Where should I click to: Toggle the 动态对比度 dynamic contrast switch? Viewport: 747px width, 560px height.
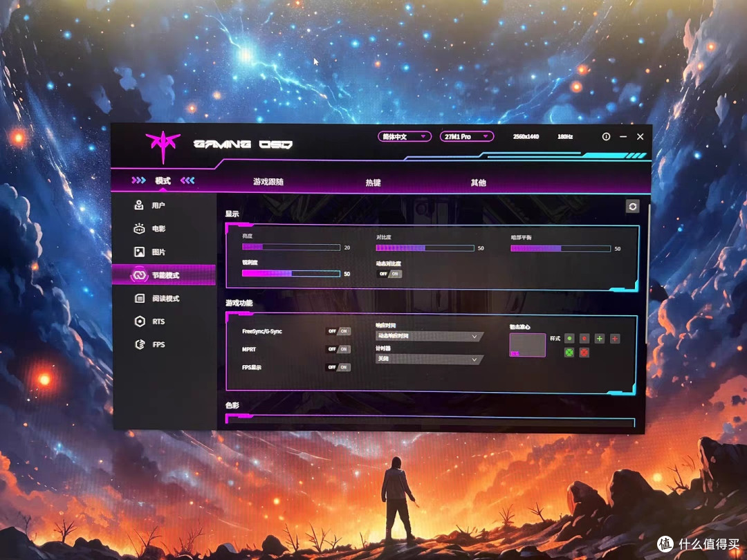pyautogui.click(x=389, y=274)
